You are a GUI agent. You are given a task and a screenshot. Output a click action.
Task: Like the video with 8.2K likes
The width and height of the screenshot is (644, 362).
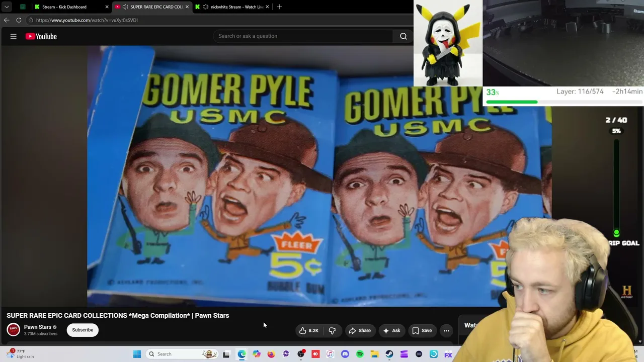309,330
